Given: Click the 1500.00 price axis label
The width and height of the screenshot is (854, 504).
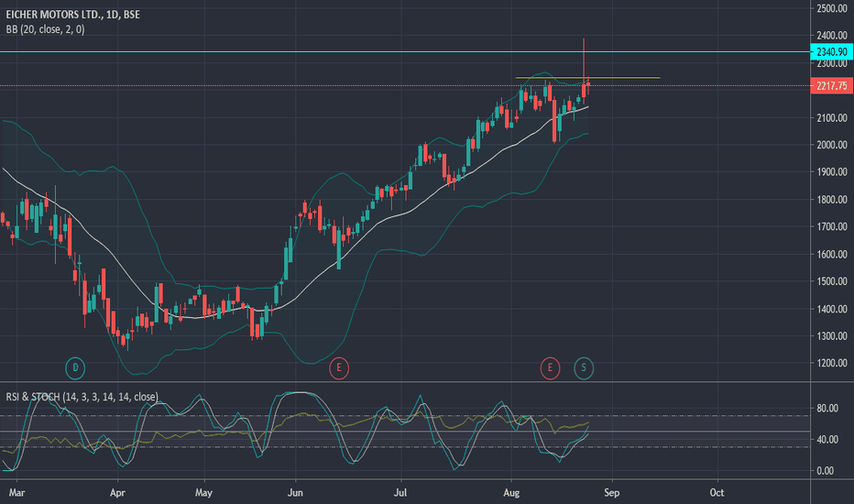Looking at the screenshot, I should click(x=832, y=281).
